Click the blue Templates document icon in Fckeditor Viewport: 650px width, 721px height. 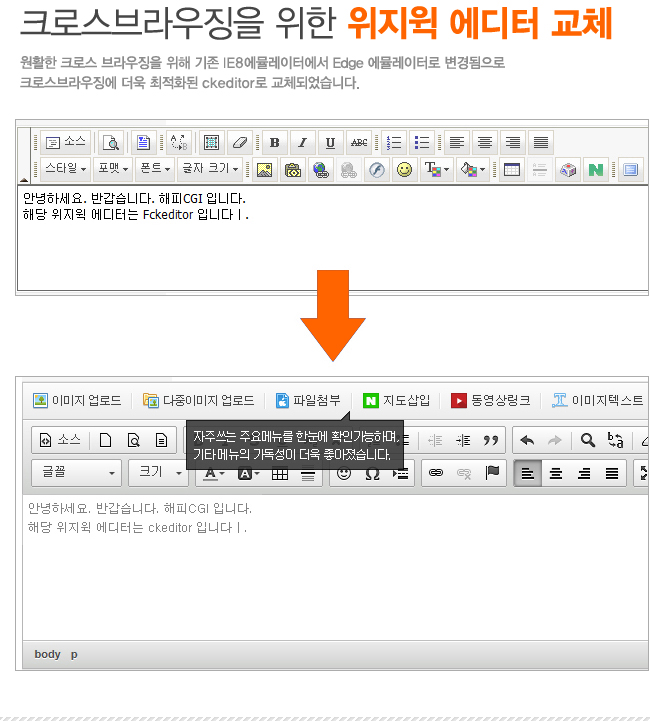point(143,142)
